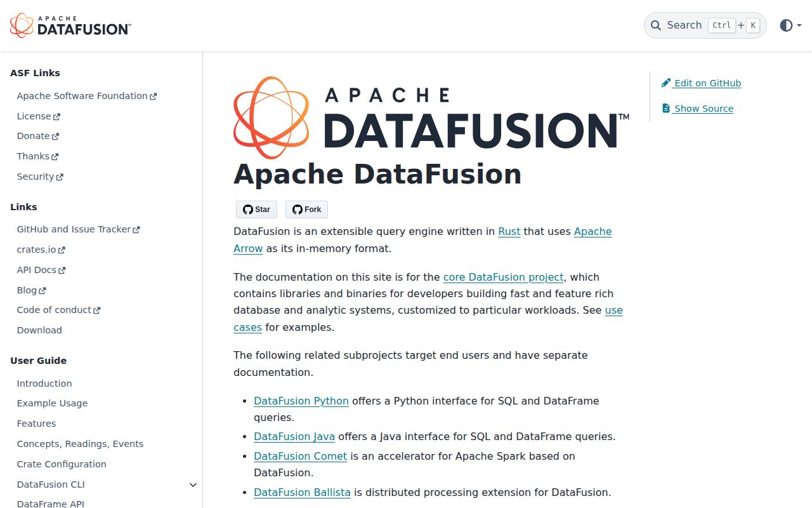The width and height of the screenshot is (812, 508).
Task: Open Edit on GitHub link
Action: tap(702, 83)
